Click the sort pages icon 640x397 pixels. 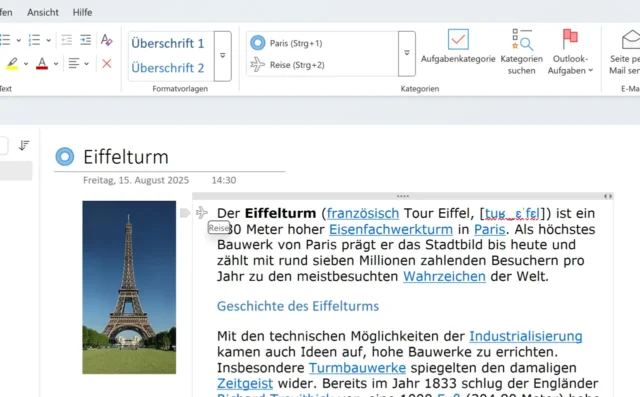coord(24,145)
